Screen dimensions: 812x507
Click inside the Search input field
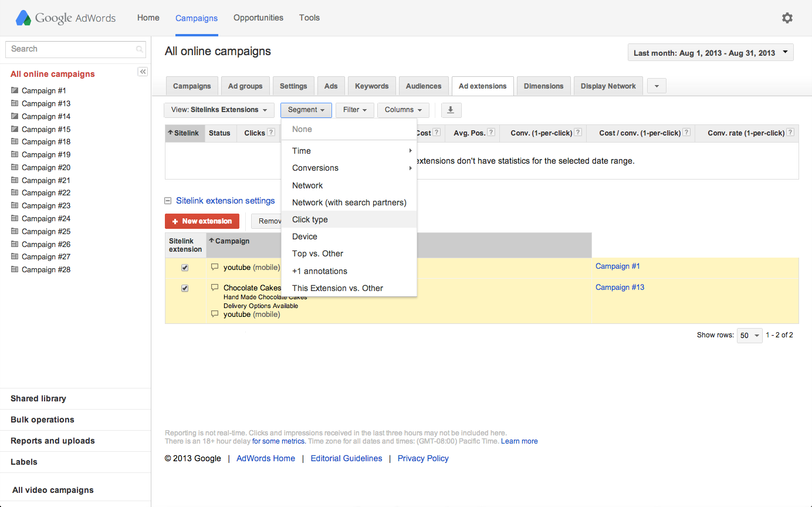click(70, 49)
